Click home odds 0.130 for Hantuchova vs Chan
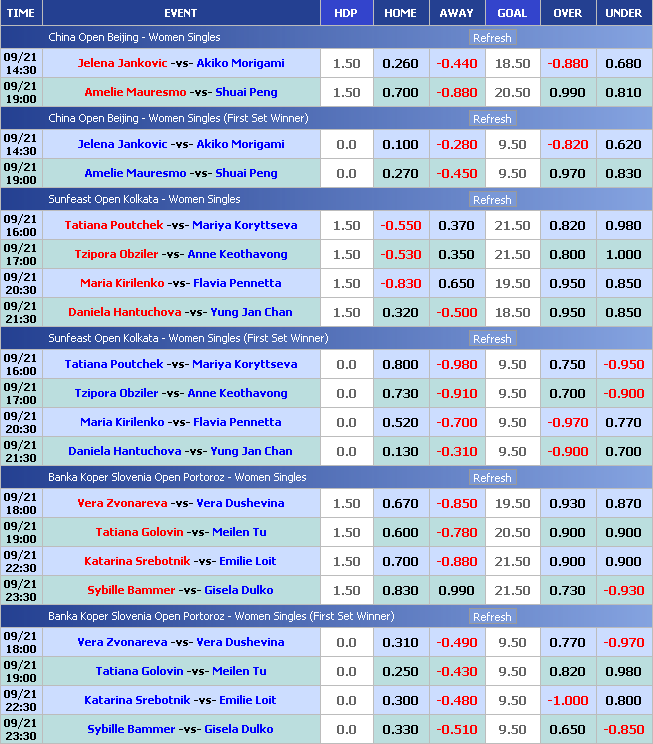This screenshot has width=653, height=744. click(400, 451)
